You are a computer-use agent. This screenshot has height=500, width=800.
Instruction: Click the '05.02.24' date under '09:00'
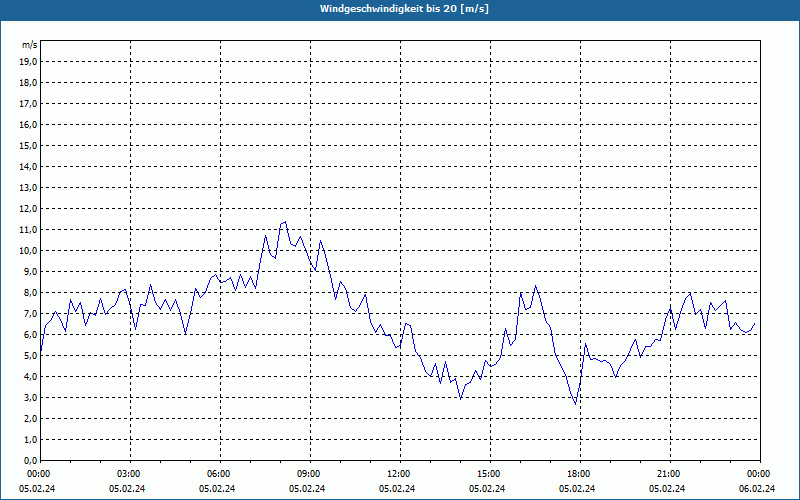pos(307,488)
